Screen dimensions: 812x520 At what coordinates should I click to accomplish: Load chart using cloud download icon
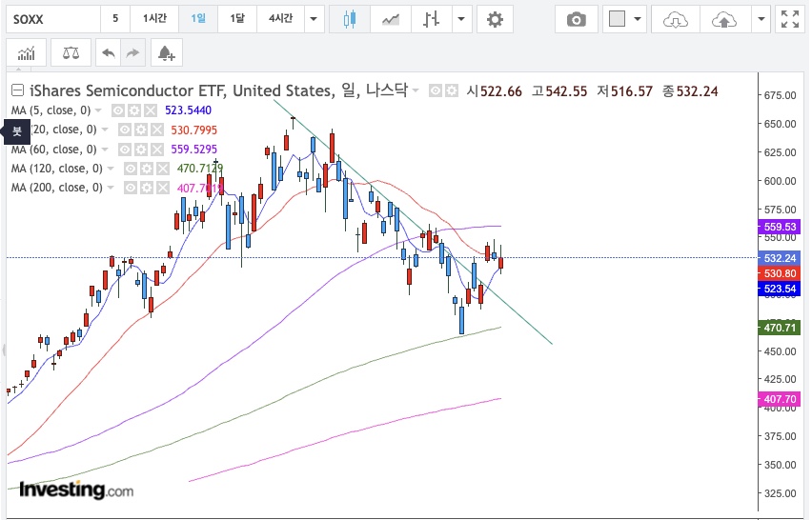676,20
